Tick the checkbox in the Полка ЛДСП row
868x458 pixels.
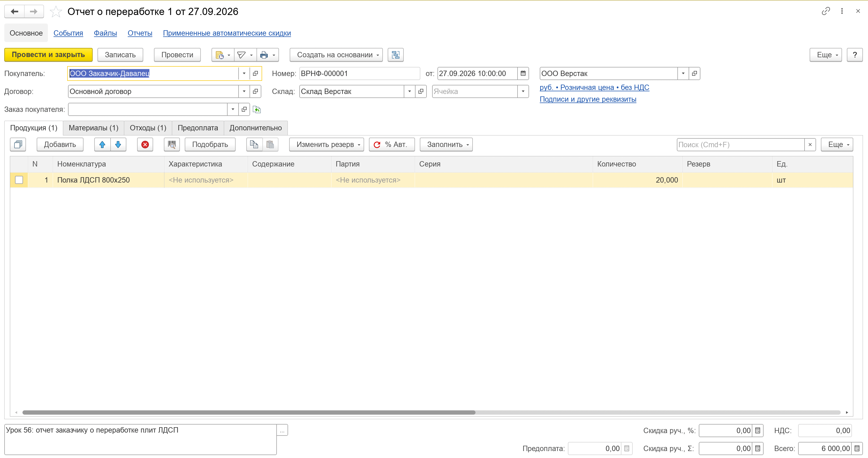click(x=19, y=180)
